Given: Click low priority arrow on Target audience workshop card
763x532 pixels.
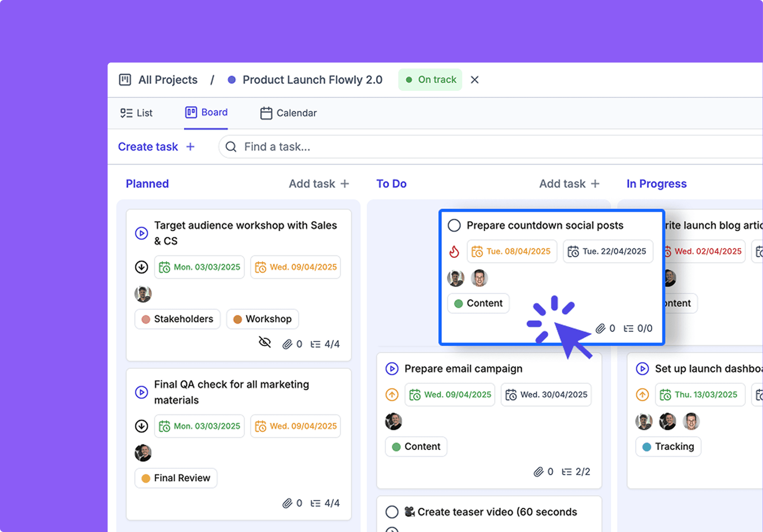Looking at the screenshot, I should tap(142, 267).
